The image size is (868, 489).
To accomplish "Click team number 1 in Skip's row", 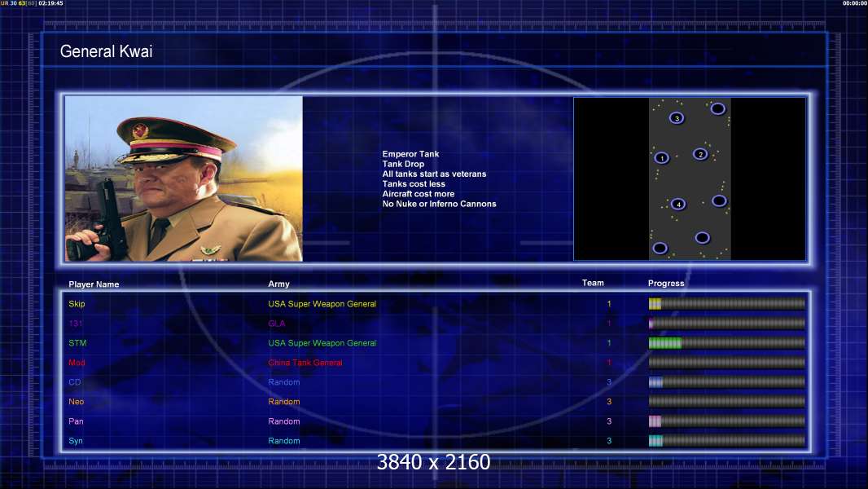I will point(609,304).
